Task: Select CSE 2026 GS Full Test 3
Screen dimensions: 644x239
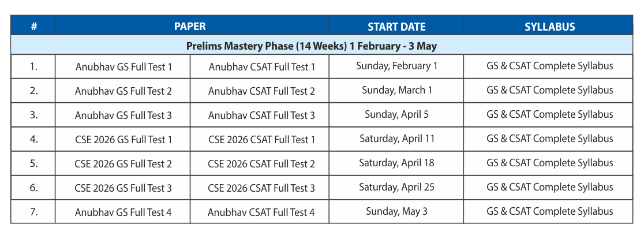Action: pyautogui.click(x=123, y=188)
